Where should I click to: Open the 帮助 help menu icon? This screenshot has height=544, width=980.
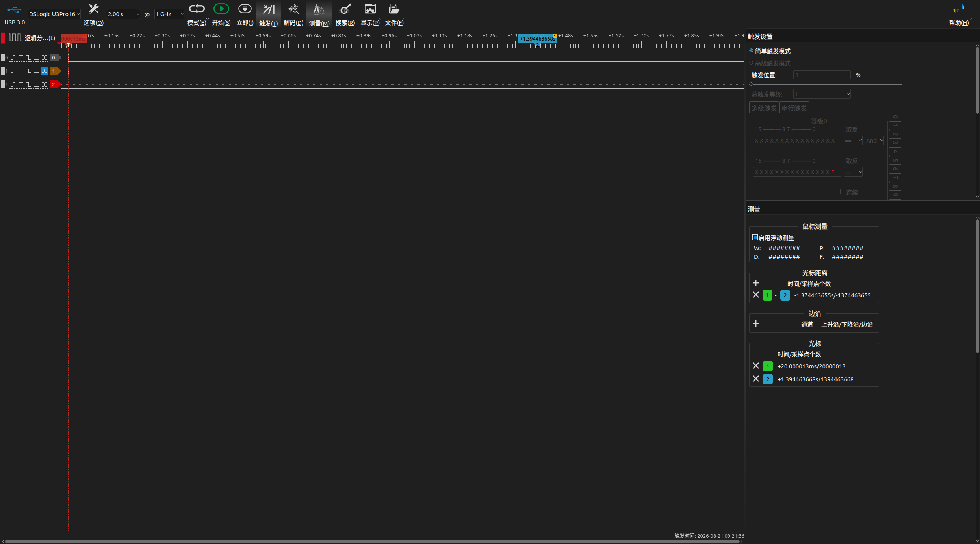click(x=959, y=9)
